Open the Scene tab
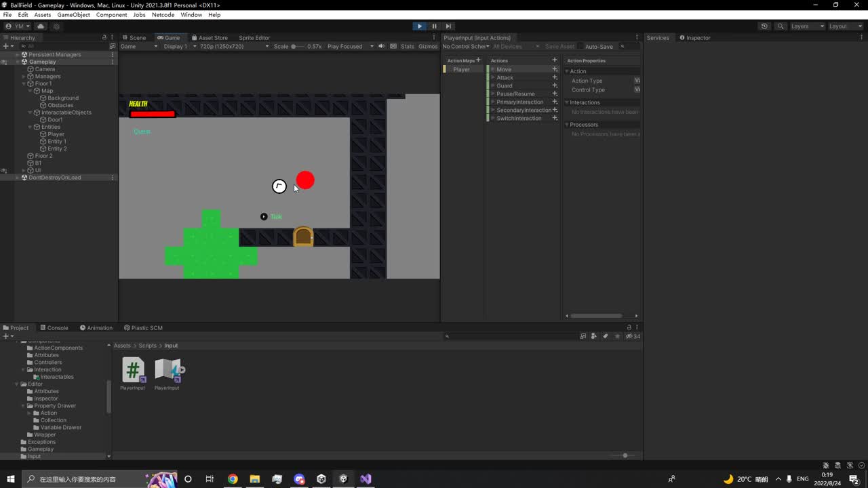 (134, 37)
